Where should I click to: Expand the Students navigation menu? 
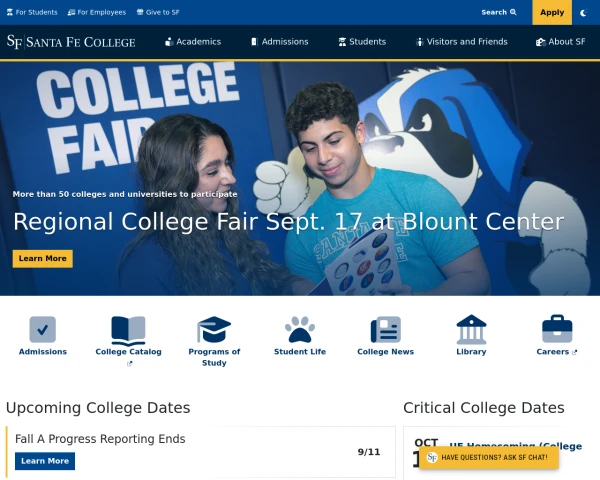(362, 42)
